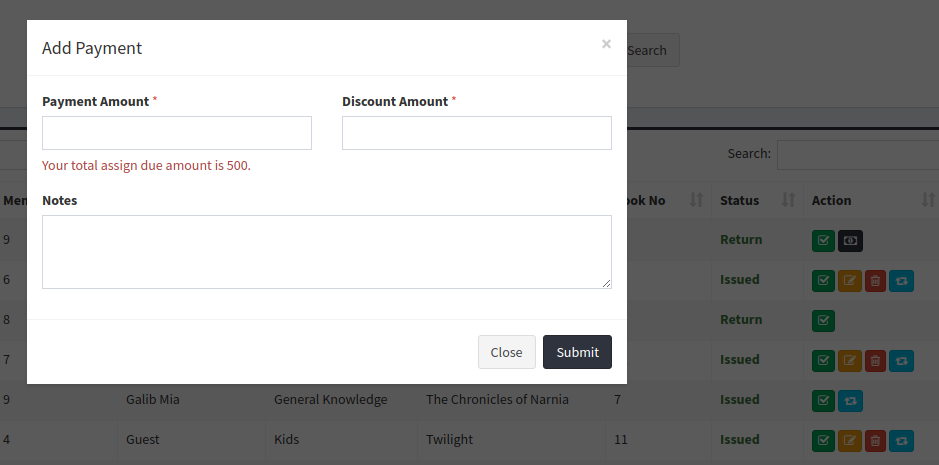Sort table by the Status column arrows
939x465 pixels.
tap(788, 201)
